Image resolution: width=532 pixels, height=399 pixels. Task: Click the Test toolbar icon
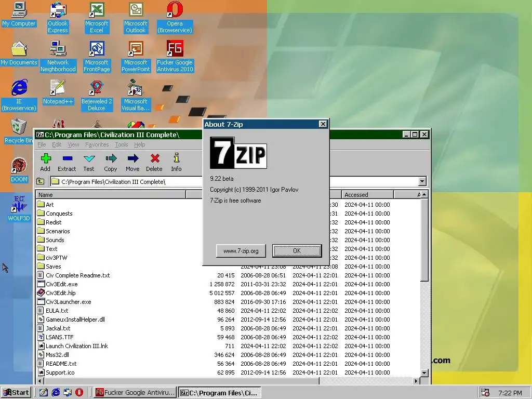point(89,163)
